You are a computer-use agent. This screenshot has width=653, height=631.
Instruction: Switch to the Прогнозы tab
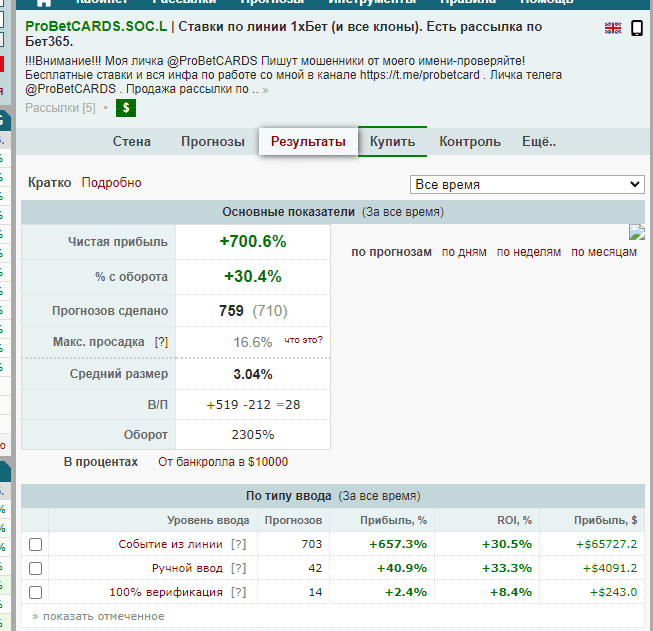(213, 142)
